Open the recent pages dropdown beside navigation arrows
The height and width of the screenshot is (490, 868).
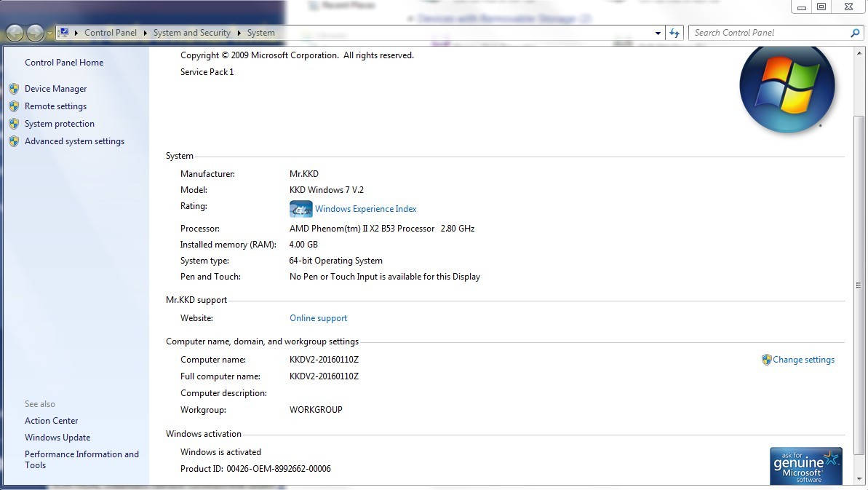coord(49,33)
